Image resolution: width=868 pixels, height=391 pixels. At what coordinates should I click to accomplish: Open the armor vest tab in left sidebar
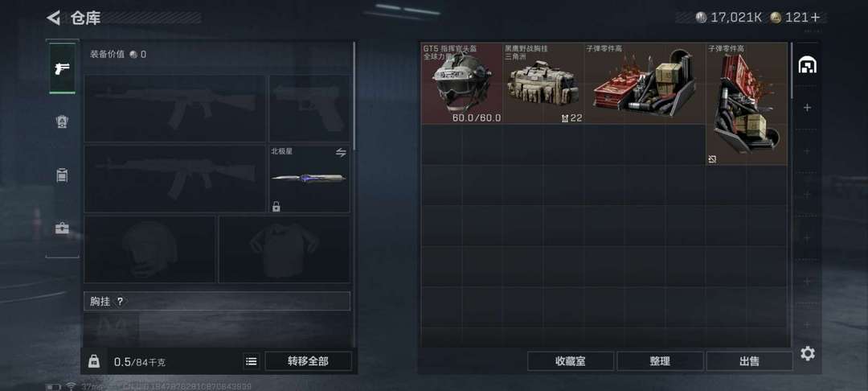point(62,121)
